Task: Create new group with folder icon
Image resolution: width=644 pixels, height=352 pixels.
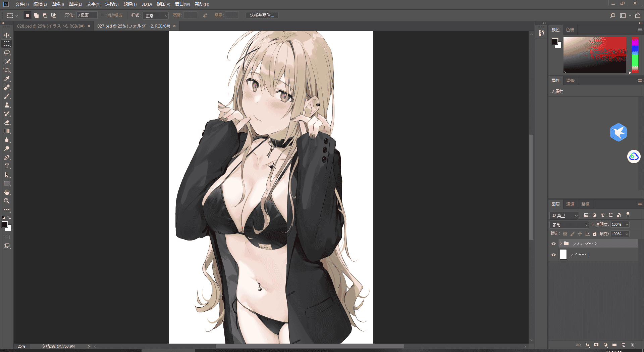Action: coord(614,345)
